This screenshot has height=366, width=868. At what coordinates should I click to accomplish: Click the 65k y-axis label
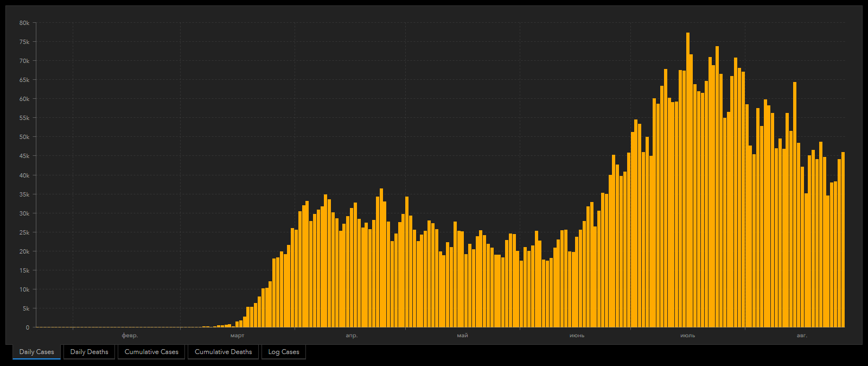(x=24, y=80)
